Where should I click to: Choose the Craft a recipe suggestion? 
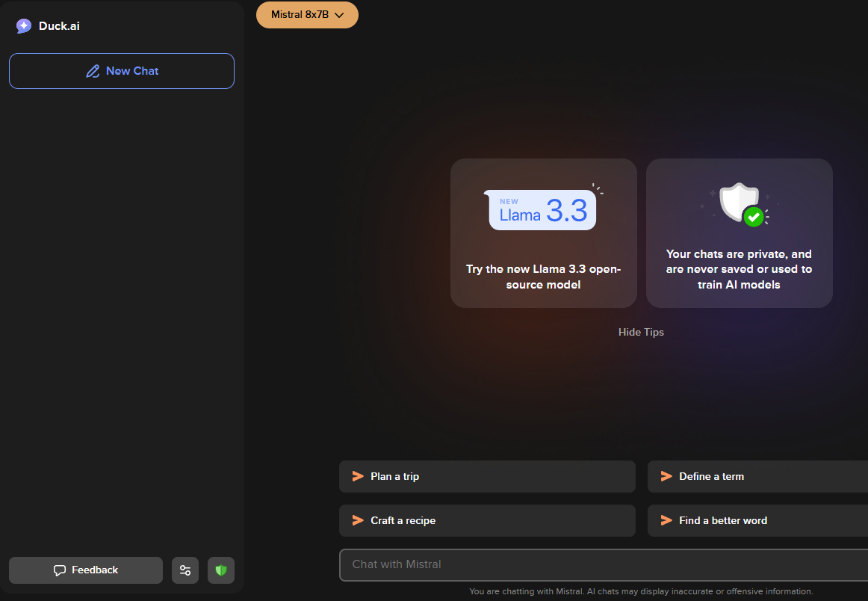(487, 520)
